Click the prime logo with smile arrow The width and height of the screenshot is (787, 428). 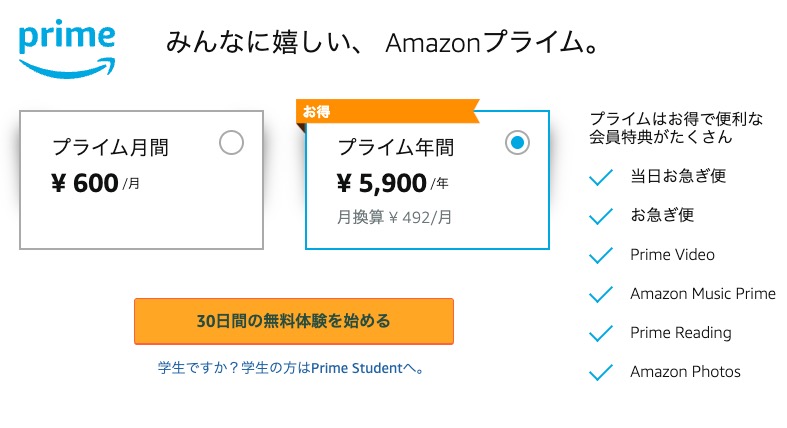pos(67,49)
